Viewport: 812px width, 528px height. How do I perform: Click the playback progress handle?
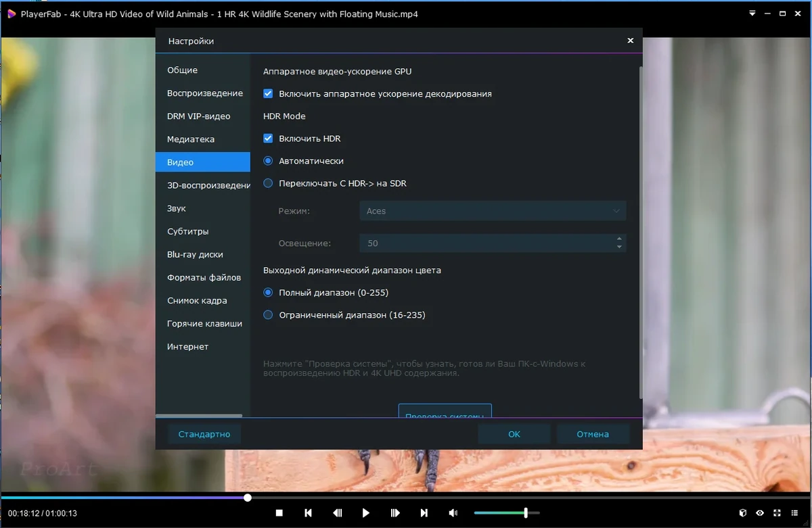248,498
